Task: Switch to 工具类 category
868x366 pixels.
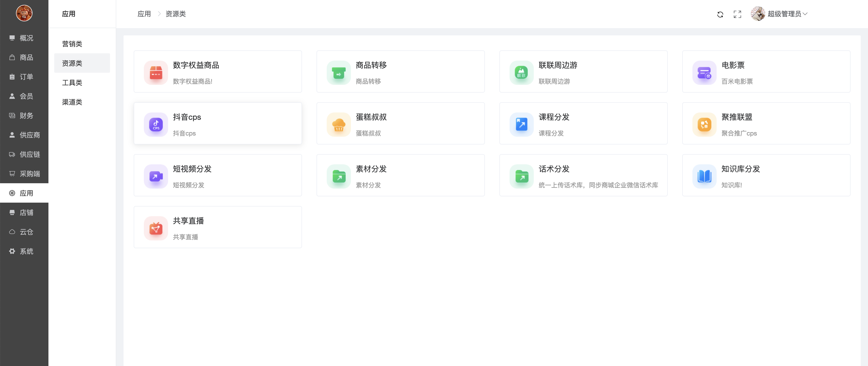Action: tap(72, 83)
